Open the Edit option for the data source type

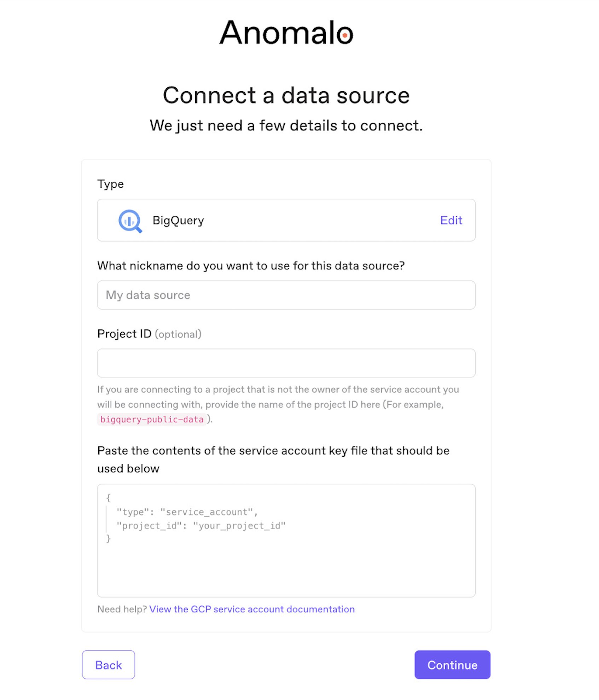tap(451, 220)
